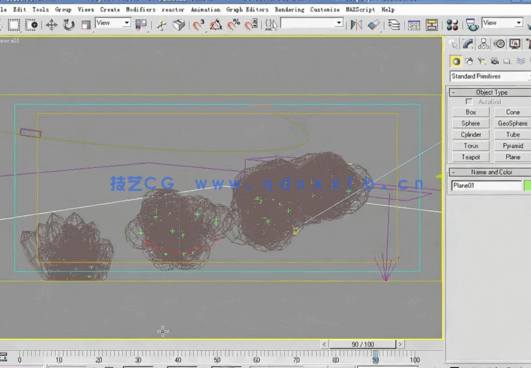Click the Teapot primitive button

click(x=471, y=157)
